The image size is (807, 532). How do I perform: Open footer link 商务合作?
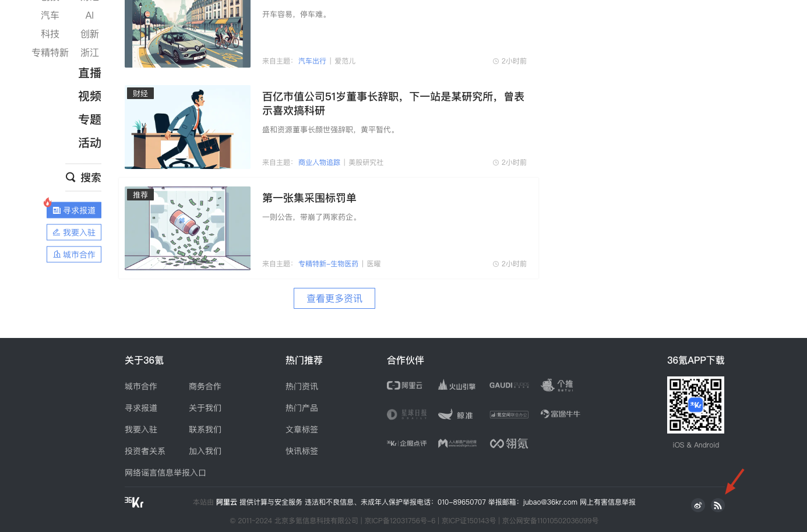[x=205, y=386]
